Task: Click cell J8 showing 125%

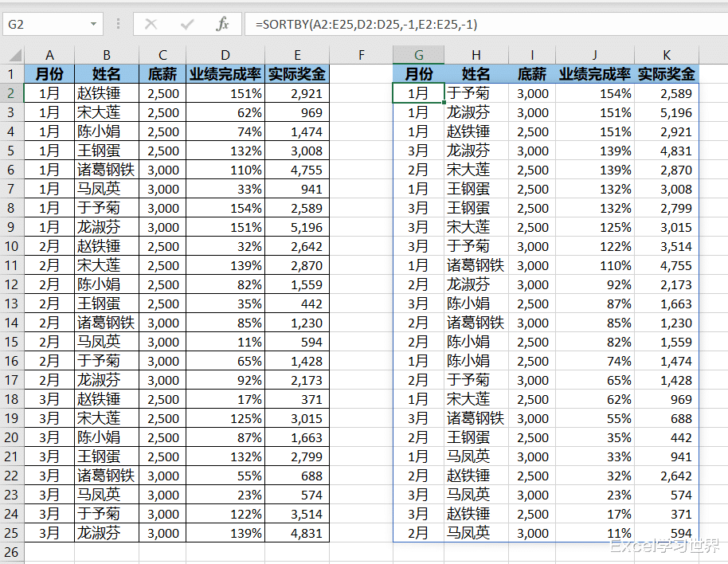Action: (x=594, y=227)
